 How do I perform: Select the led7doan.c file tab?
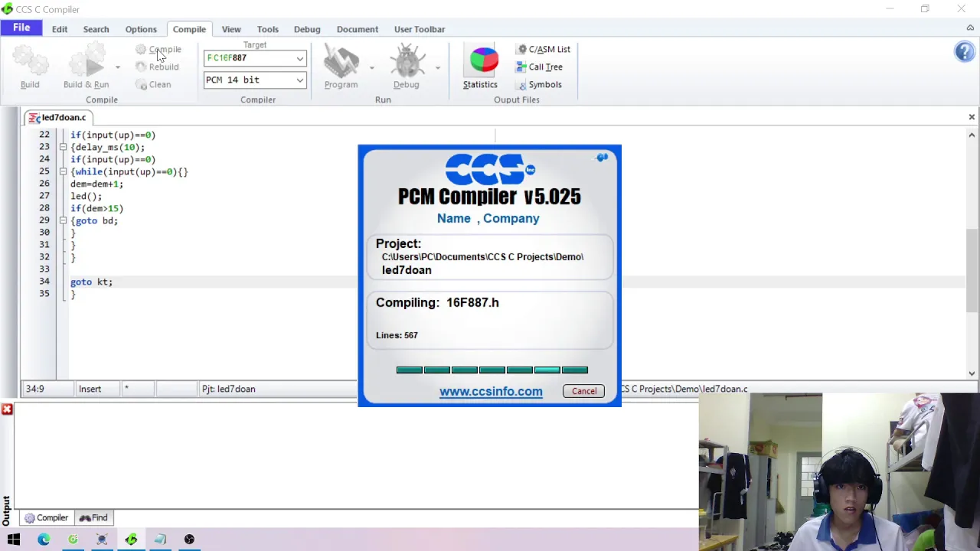tap(58, 117)
